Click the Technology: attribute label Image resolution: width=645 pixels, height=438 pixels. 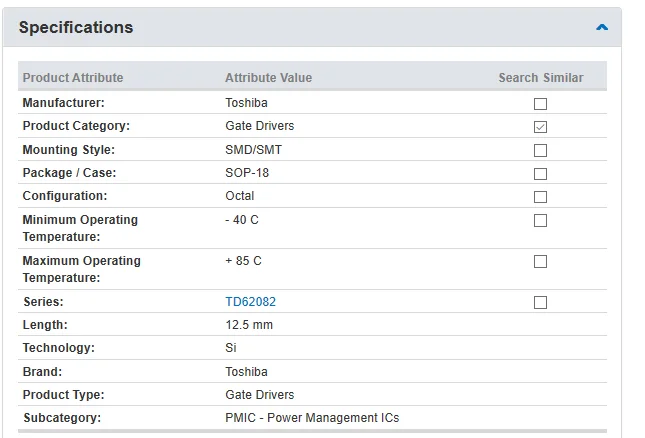[58, 348]
